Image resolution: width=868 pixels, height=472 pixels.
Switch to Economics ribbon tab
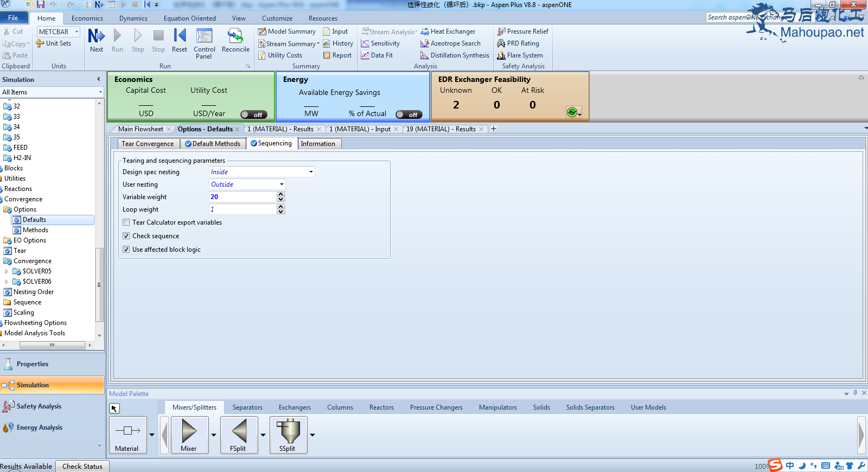click(87, 18)
